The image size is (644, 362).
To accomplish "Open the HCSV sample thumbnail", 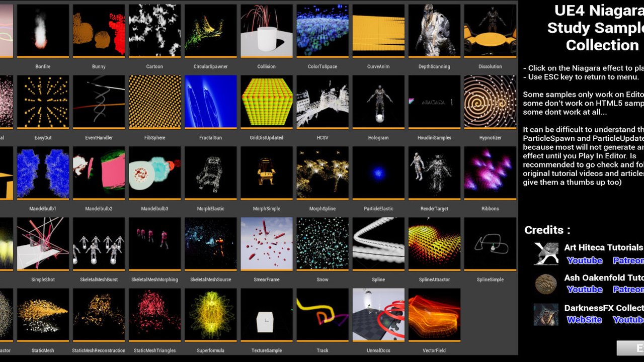I will click(x=322, y=102).
